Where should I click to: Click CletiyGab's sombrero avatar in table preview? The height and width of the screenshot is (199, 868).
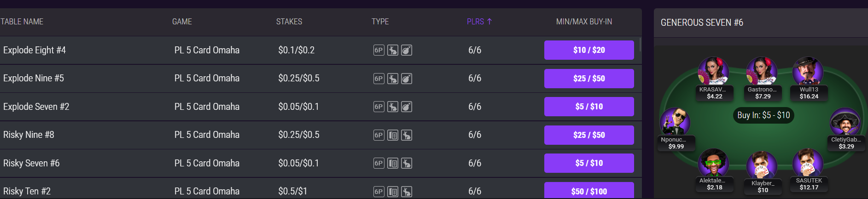point(845,122)
